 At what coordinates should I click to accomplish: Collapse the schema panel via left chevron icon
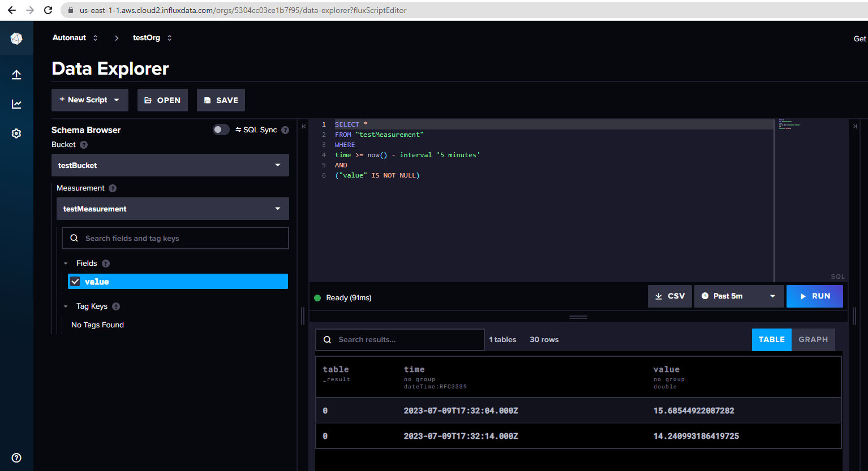point(304,127)
